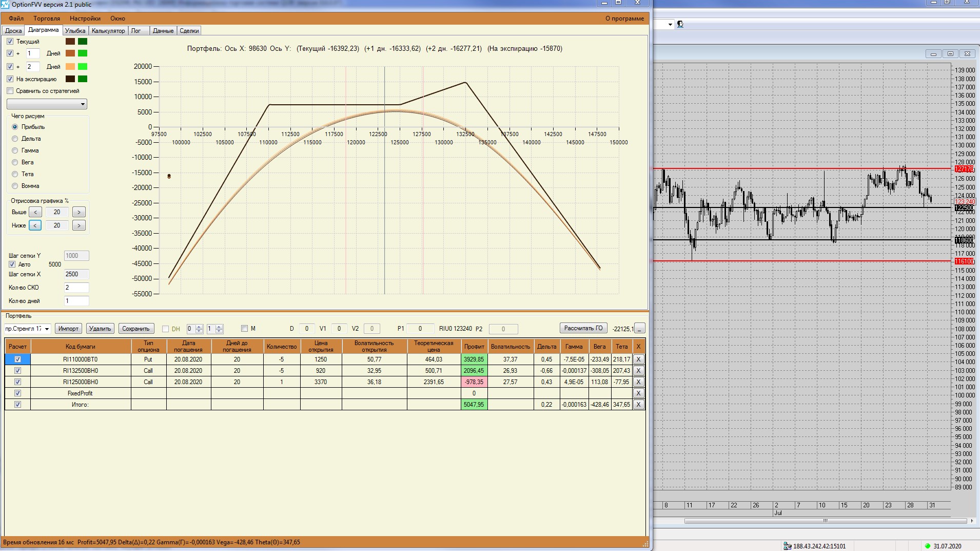
Task: Open the strategy comparison dropdown
Action: pyautogui.click(x=47, y=104)
